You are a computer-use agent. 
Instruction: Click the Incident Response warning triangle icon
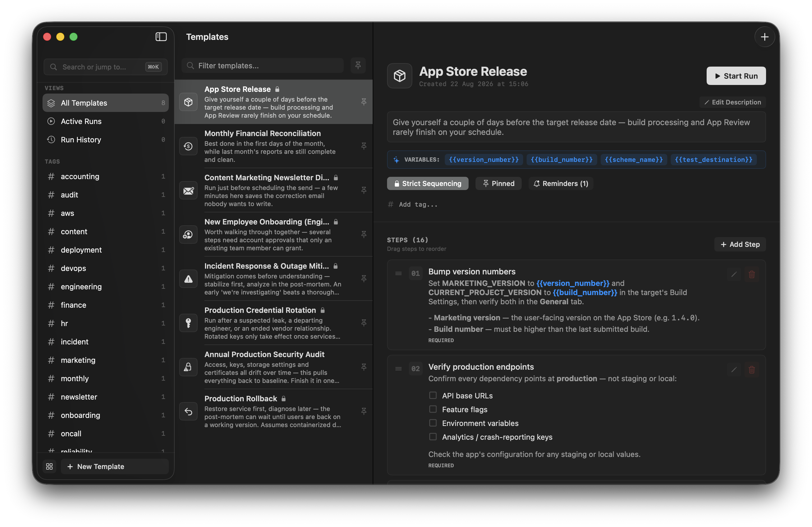point(188,279)
